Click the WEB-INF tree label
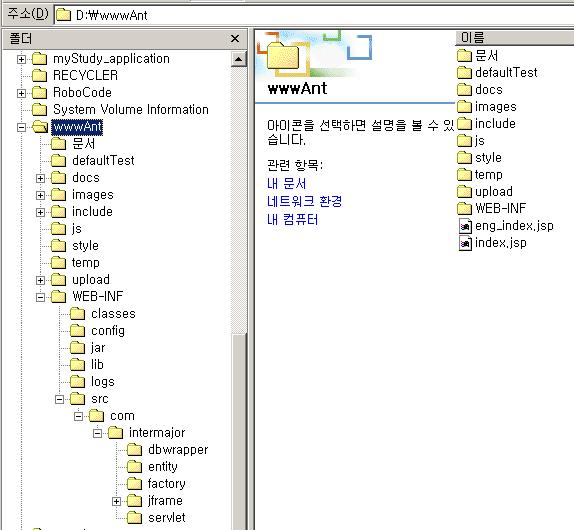The width and height of the screenshot is (574, 530). pyautogui.click(x=98, y=296)
